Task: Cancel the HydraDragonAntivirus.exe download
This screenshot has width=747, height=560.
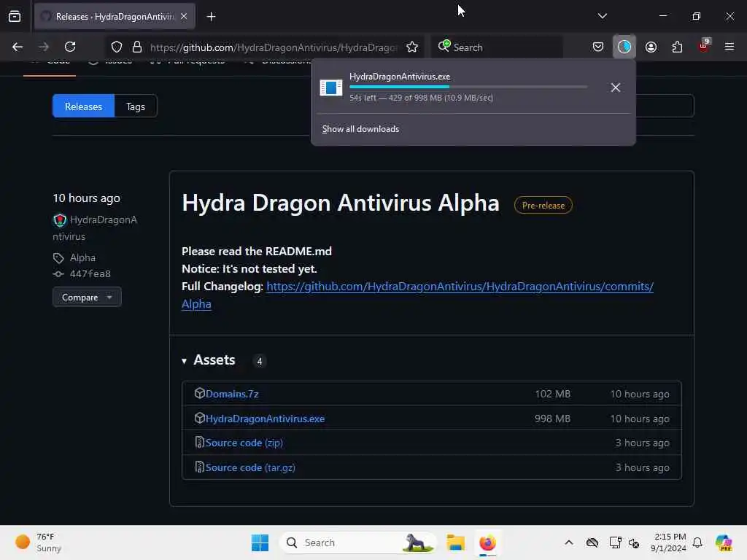Action: point(616,87)
